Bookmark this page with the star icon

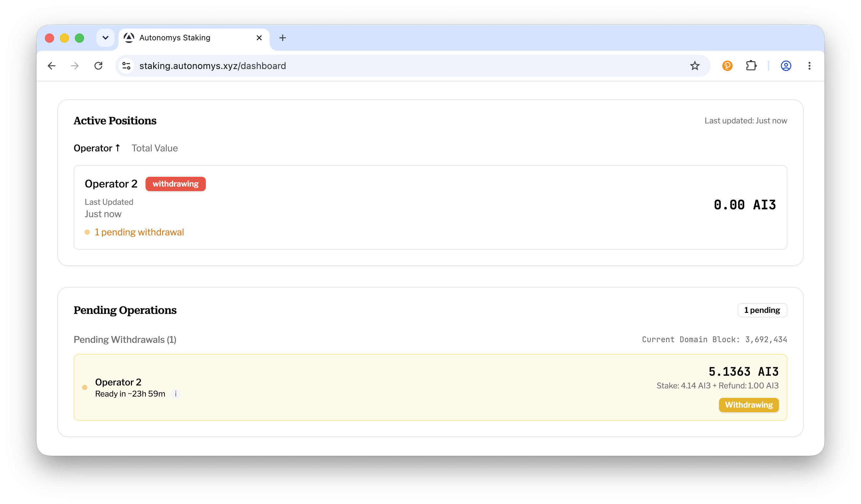[695, 66]
